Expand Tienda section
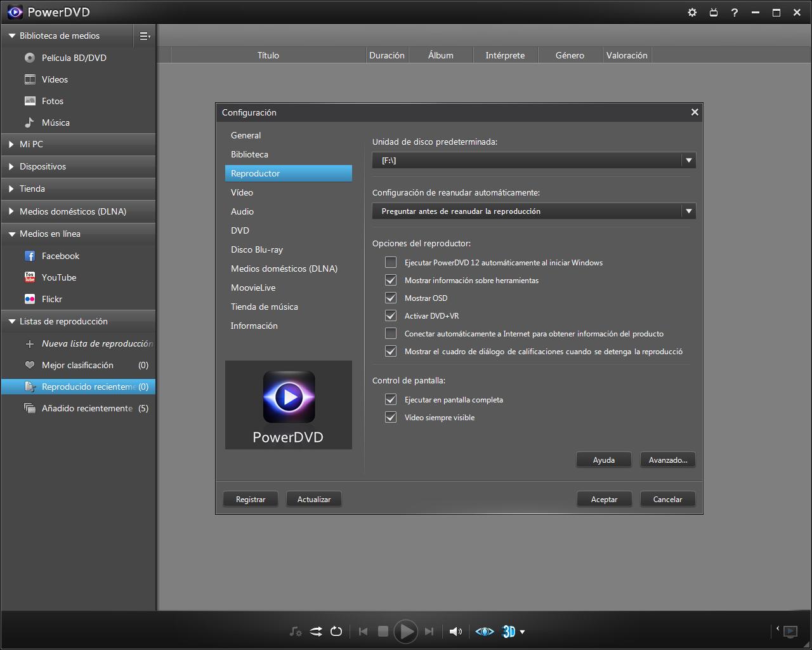 pyautogui.click(x=11, y=189)
